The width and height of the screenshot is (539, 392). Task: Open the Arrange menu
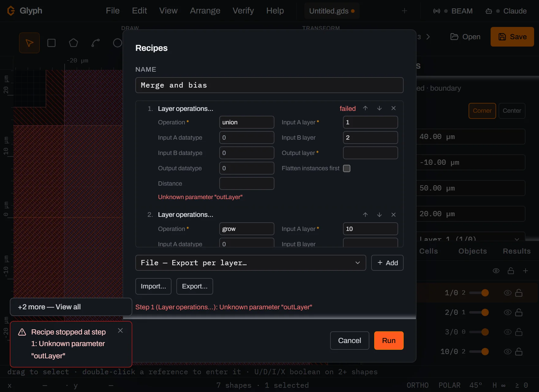(x=205, y=11)
